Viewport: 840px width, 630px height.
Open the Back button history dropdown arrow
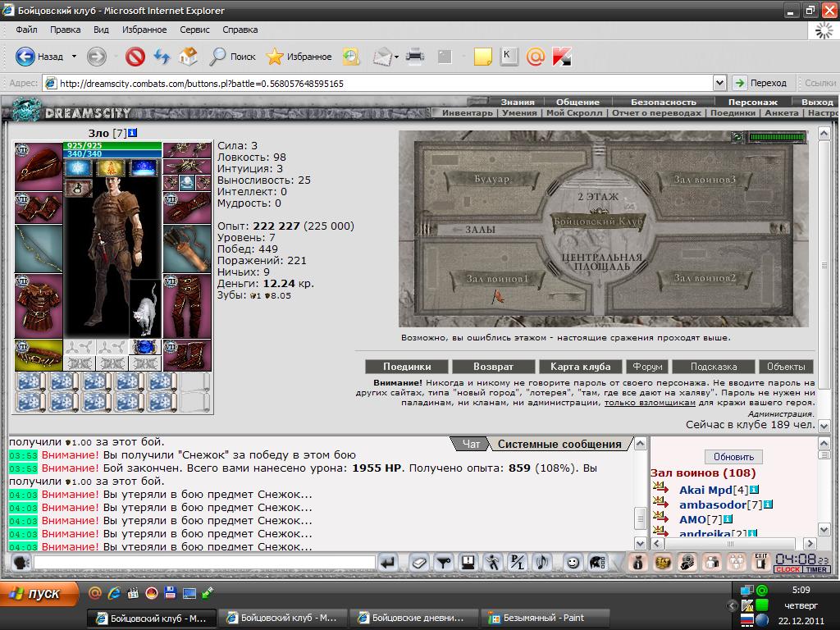(x=74, y=57)
